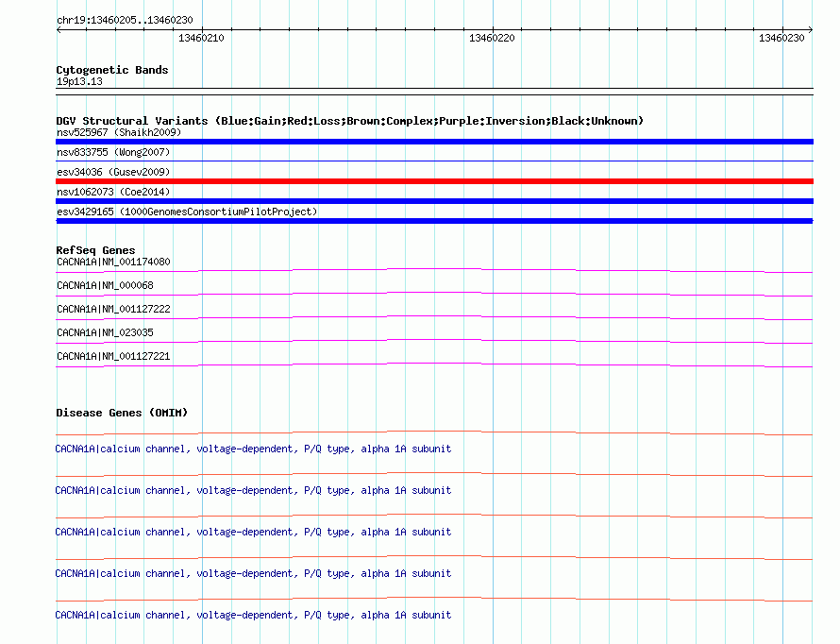Click the thick blue bar under nsv525967
The image size is (840, 644).
coord(434,142)
